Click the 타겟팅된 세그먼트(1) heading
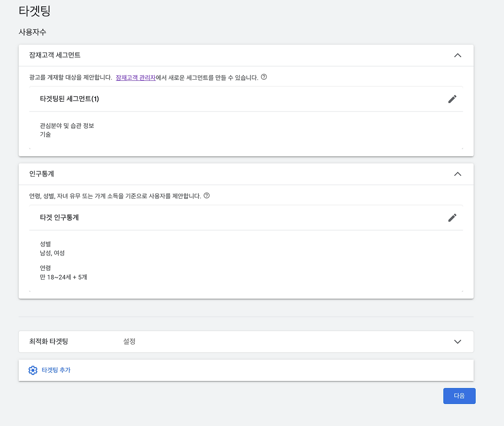This screenshot has width=504, height=426. (69, 99)
